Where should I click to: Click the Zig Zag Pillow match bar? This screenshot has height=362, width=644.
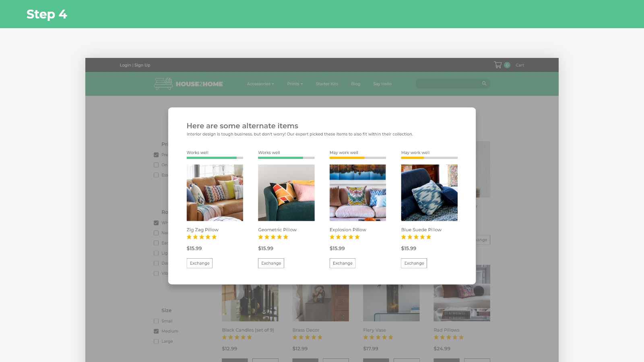215,158
